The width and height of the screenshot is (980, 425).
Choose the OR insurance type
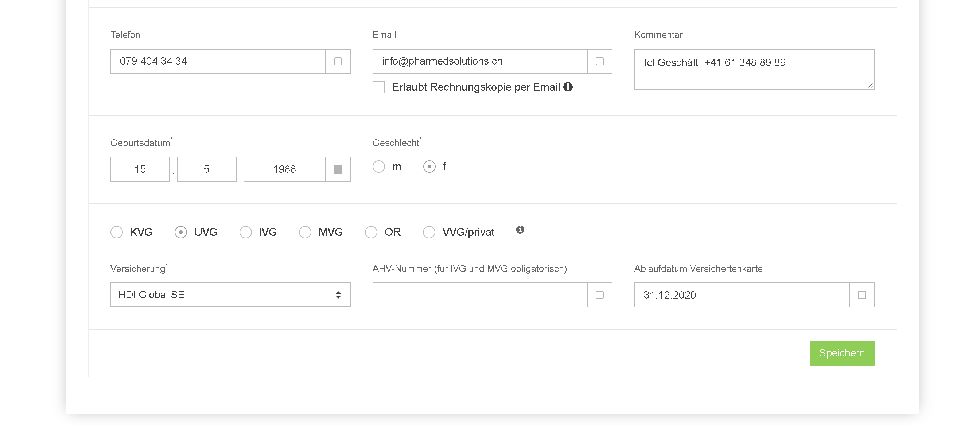click(371, 232)
